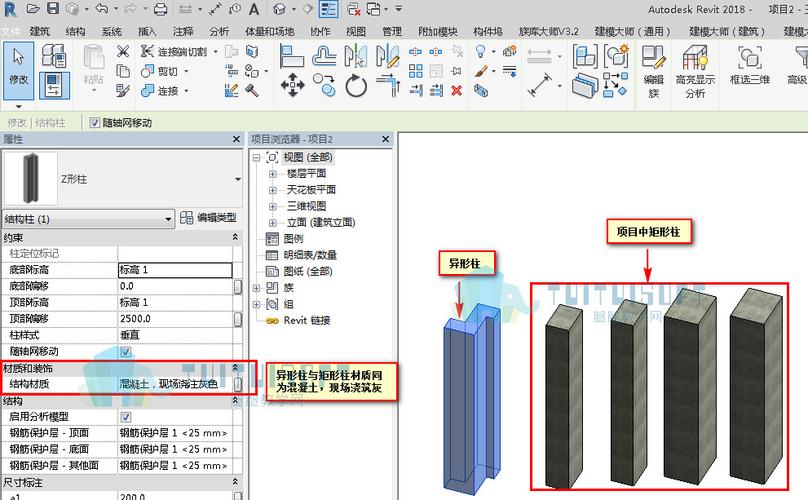The image size is (808, 500).
Task: Switch to the 体量和场地 ribbon tab
Action: pyautogui.click(x=269, y=31)
